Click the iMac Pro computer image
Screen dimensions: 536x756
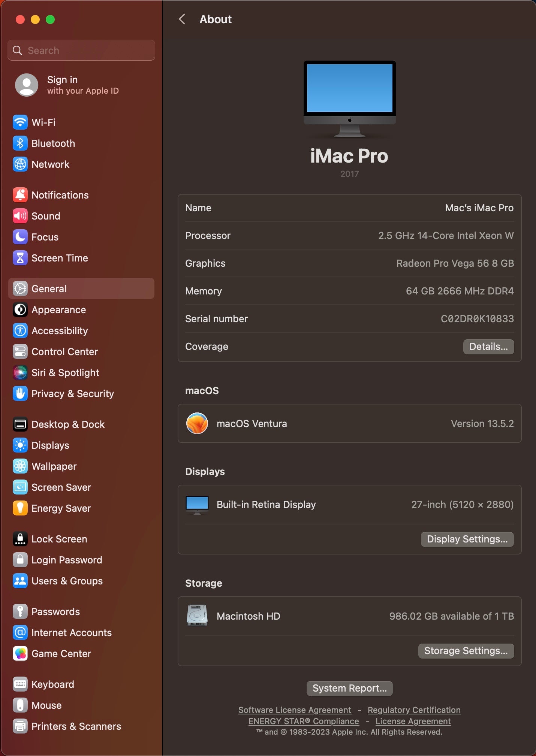click(349, 99)
